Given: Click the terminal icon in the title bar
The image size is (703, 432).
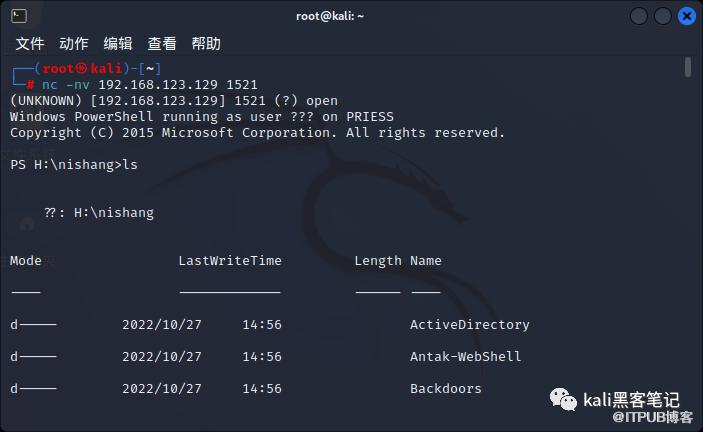Looking at the screenshot, I should (19, 16).
